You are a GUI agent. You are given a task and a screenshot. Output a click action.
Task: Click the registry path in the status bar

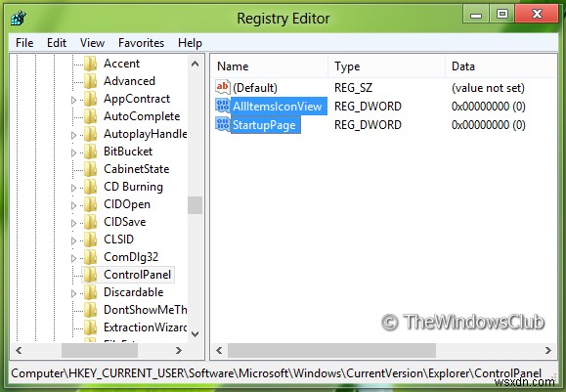pos(276,373)
